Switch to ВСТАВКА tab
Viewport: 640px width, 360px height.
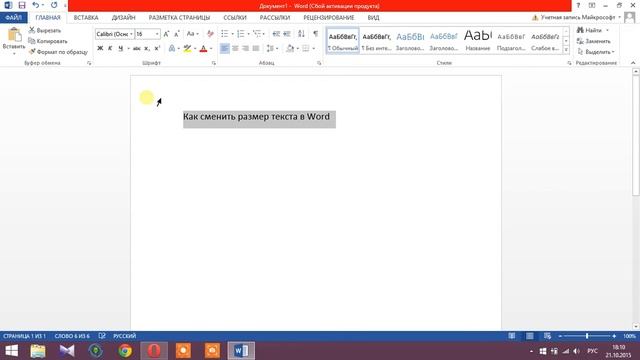coord(86,18)
